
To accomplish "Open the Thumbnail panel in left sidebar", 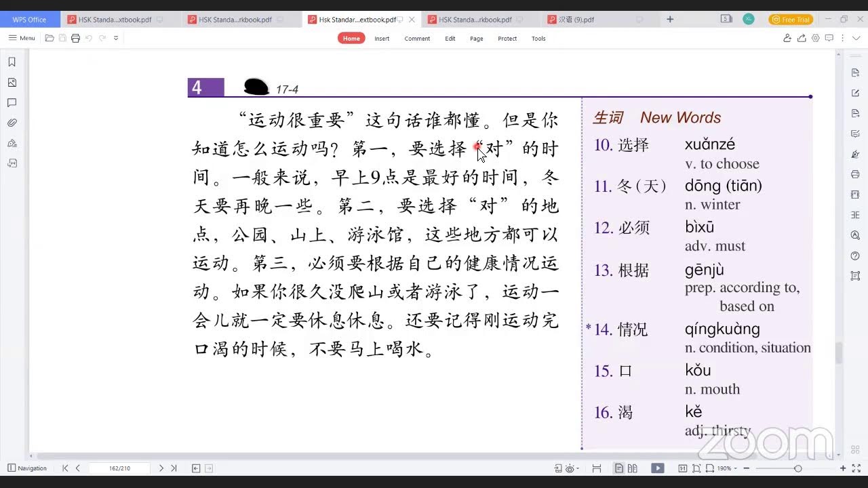I will click(x=12, y=82).
